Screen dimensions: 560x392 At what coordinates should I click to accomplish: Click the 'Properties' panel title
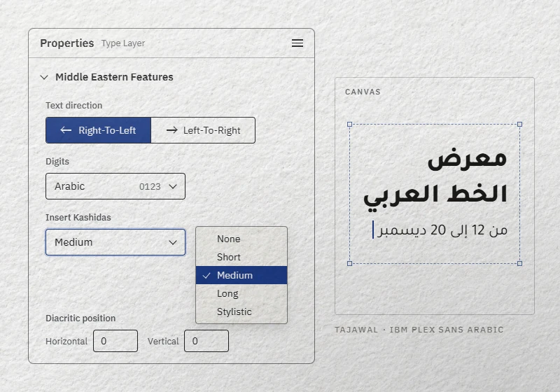[x=66, y=43]
